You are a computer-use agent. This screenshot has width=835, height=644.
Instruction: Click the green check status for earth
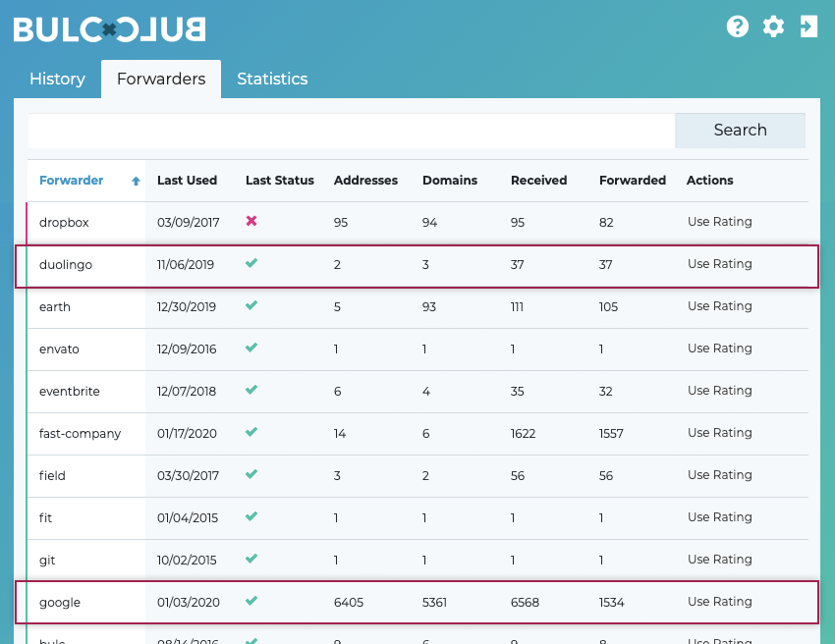click(251, 305)
